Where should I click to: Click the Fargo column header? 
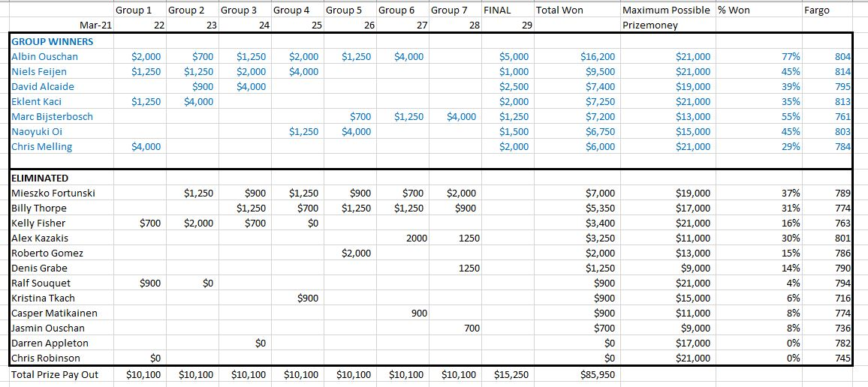pyautogui.click(x=817, y=10)
